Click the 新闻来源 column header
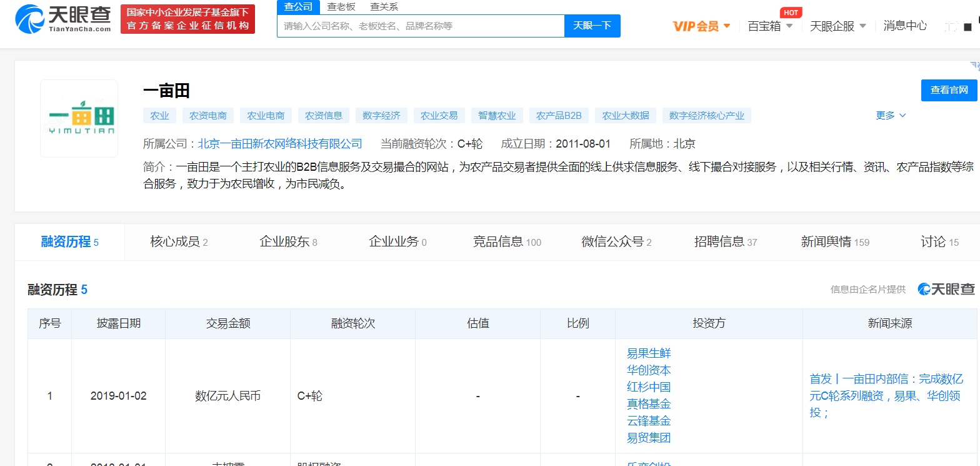Viewport: 980px width, 466px height. click(x=890, y=323)
